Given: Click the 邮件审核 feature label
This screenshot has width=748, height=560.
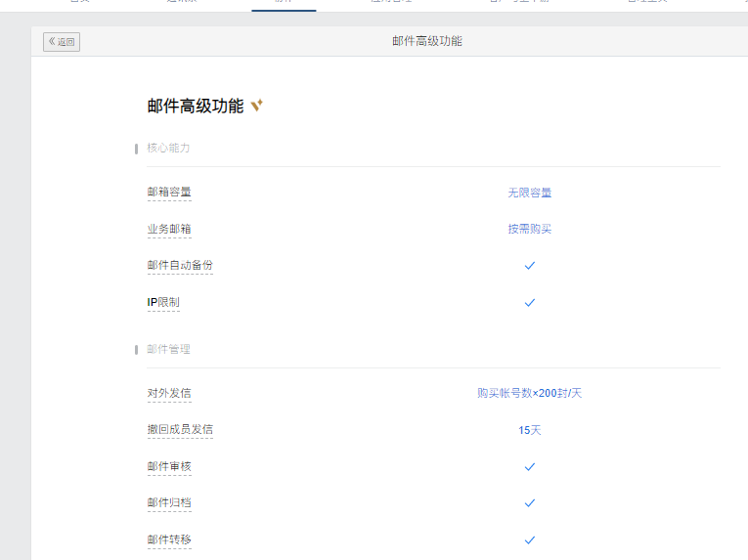Looking at the screenshot, I should (169, 467).
